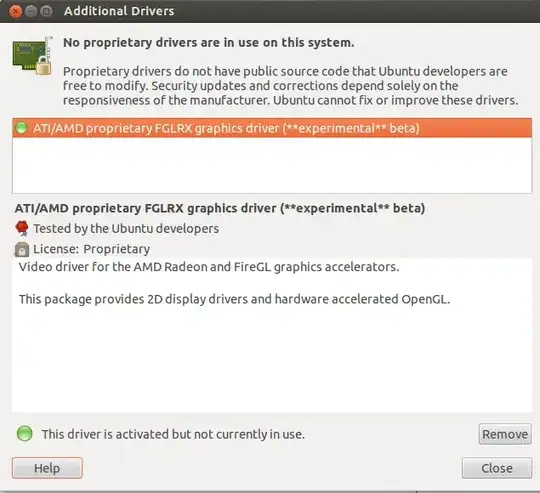Click the License lock icon
Image resolution: width=540 pixels, height=493 pixels.
click(x=22, y=249)
